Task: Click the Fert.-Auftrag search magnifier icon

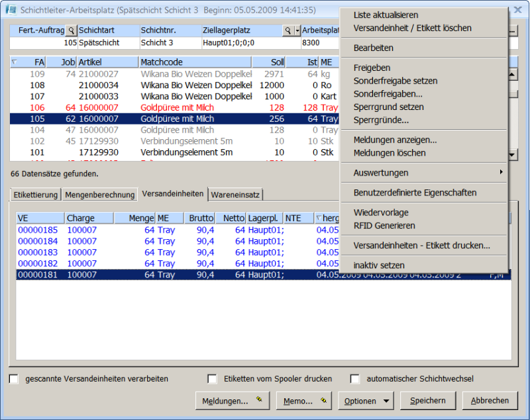Action: tap(71, 30)
